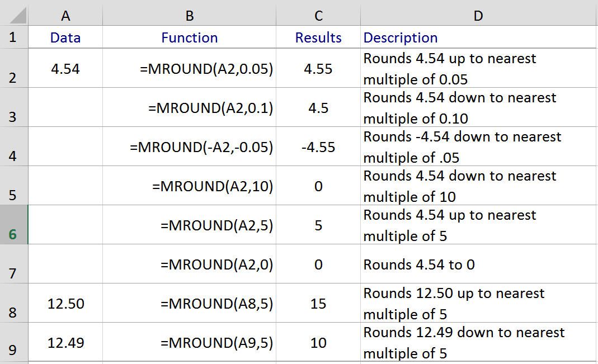Click the Results header cell
Viewport: 598px width, 364px height.
point(318,37)
